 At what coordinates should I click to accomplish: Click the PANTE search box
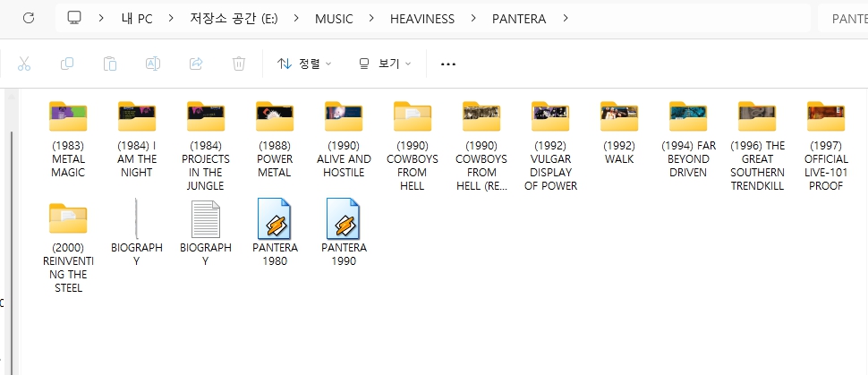pyautogui.click(x=843, y=19)
